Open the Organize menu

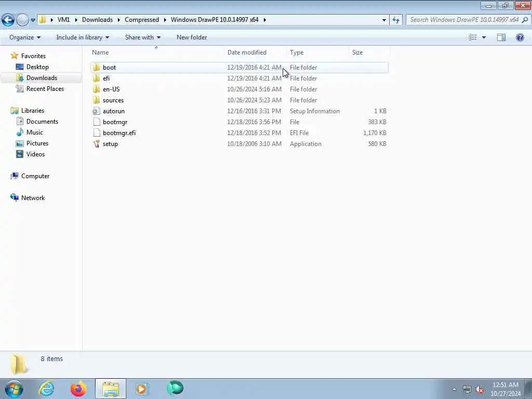coord(25,37)
